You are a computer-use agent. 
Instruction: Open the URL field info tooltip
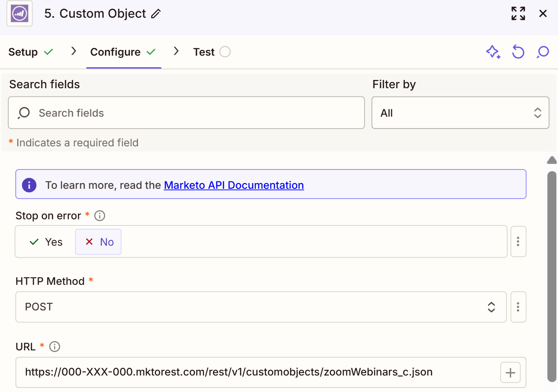[54, 347]
